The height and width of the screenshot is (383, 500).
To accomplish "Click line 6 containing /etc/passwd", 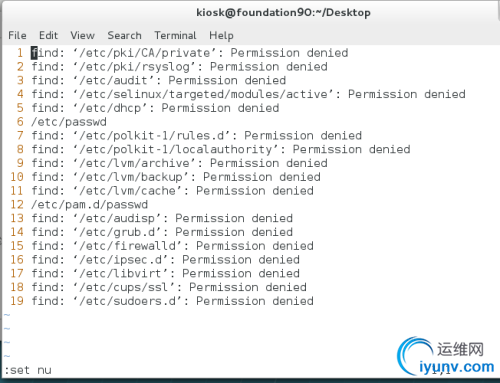I will [x=69, y=122].
